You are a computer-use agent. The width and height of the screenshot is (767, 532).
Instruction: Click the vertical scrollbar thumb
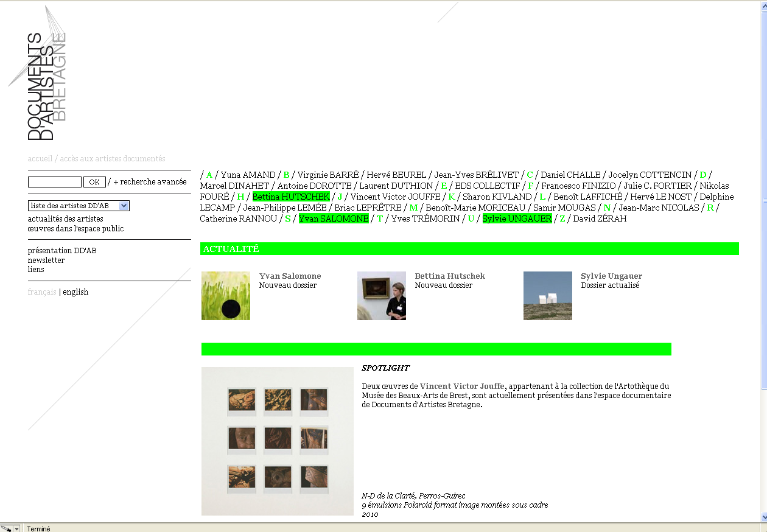764,199
